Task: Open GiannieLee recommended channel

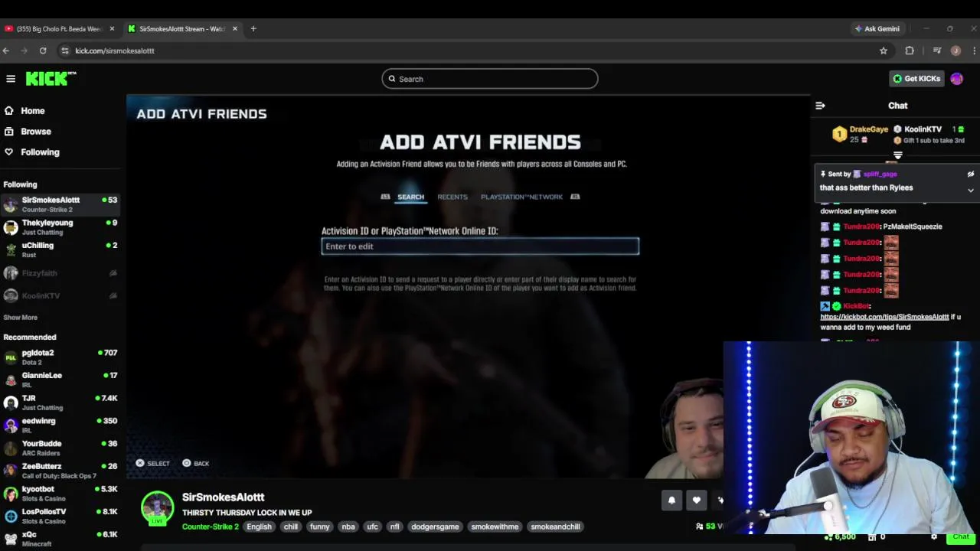Action: [x=61, y=380]
